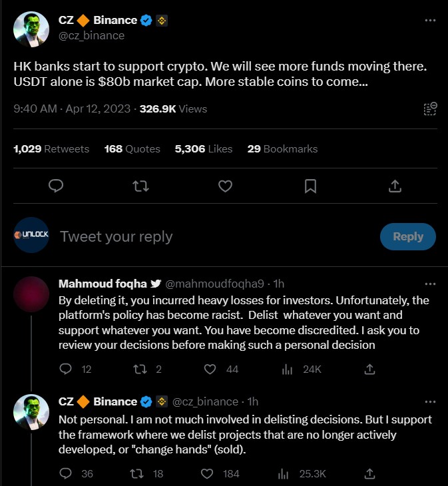This screenshot has height=486, width=448.
Task: Like Mahmoud foqha's reply
Action: 210,369
